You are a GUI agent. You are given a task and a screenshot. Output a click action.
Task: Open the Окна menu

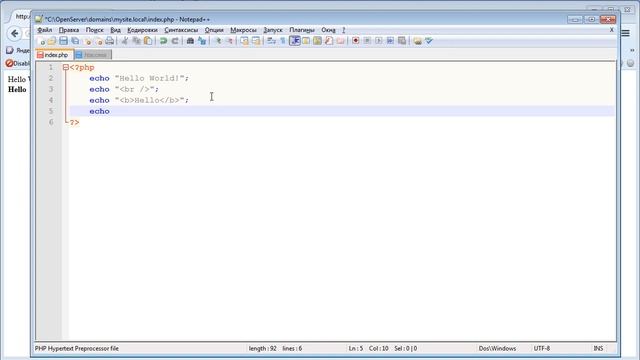pos(328,30)
